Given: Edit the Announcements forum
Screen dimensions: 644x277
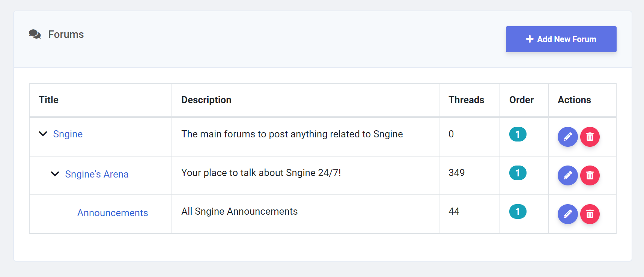Looking at the screenshot, I should pyautogui.click(x=567, y=214).
